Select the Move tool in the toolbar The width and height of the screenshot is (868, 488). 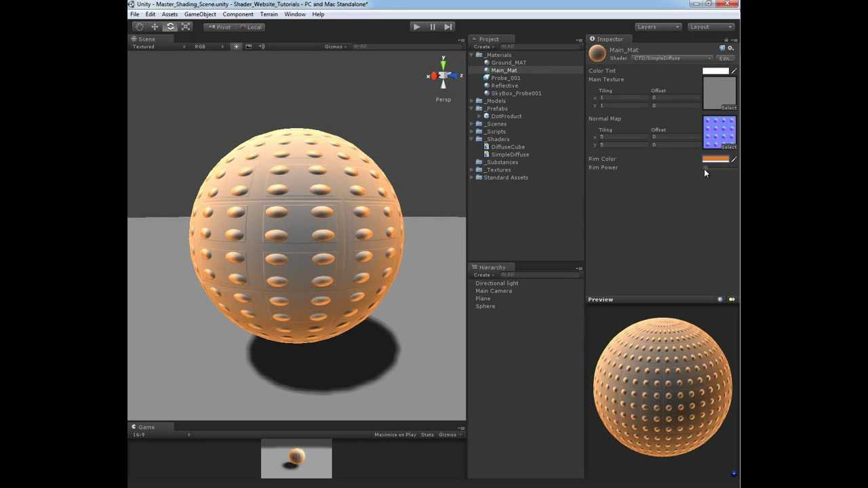(x=155, y=26)
